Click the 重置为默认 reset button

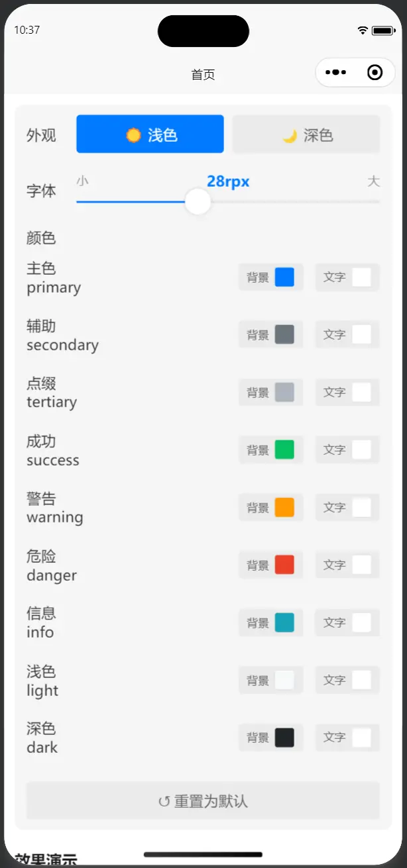pos(203,801)
